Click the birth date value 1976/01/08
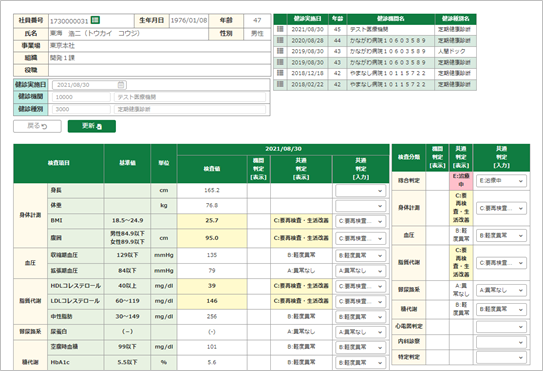This screenshot has height=371, width=543. [189, 20]
